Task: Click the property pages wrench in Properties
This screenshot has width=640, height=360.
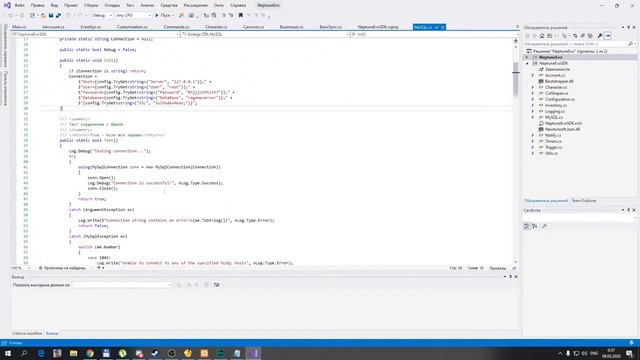Action: [544, 226]
